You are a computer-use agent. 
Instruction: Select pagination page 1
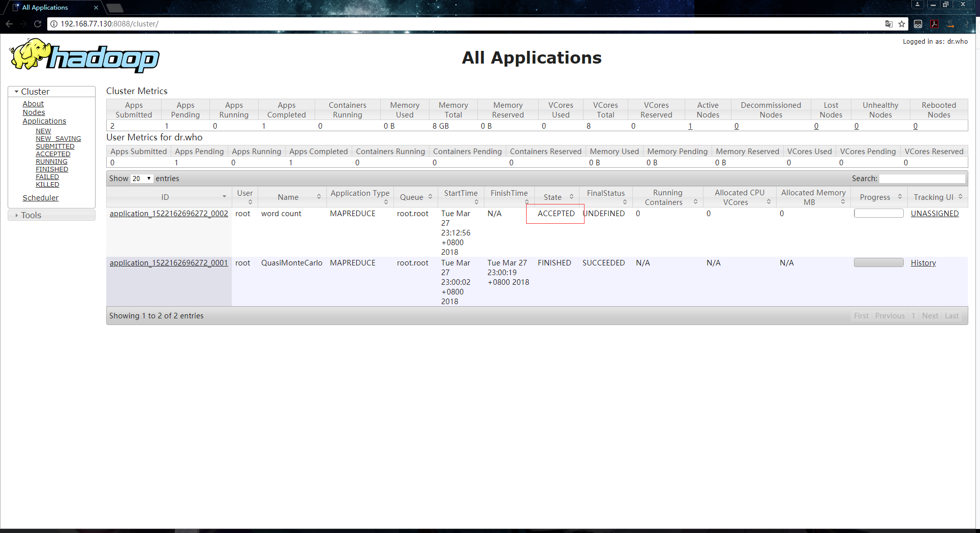pos(913,316)
